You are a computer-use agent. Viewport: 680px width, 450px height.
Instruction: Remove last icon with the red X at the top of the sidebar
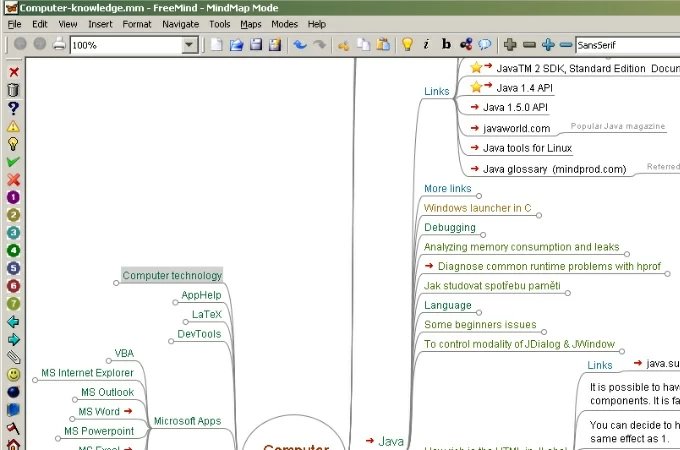point(14,72)
